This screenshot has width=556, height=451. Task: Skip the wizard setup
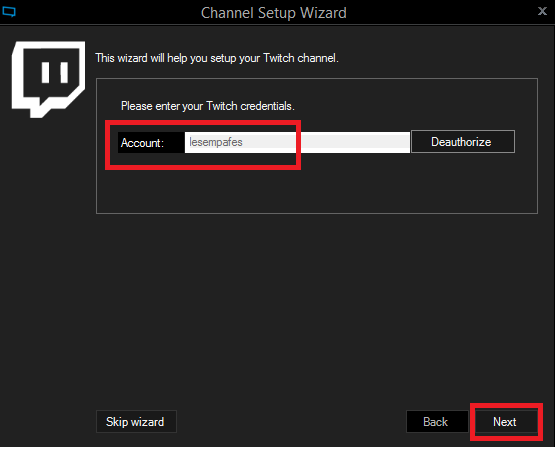pos(136,422)
